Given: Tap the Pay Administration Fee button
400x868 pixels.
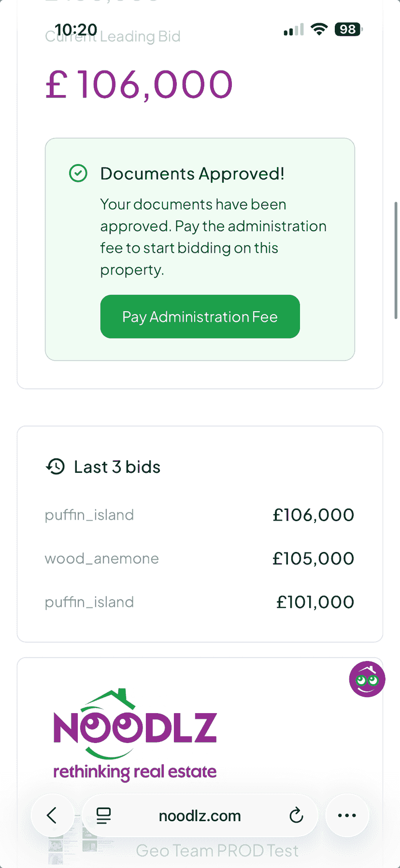Looking at the screenshot, I should point(200,317).
